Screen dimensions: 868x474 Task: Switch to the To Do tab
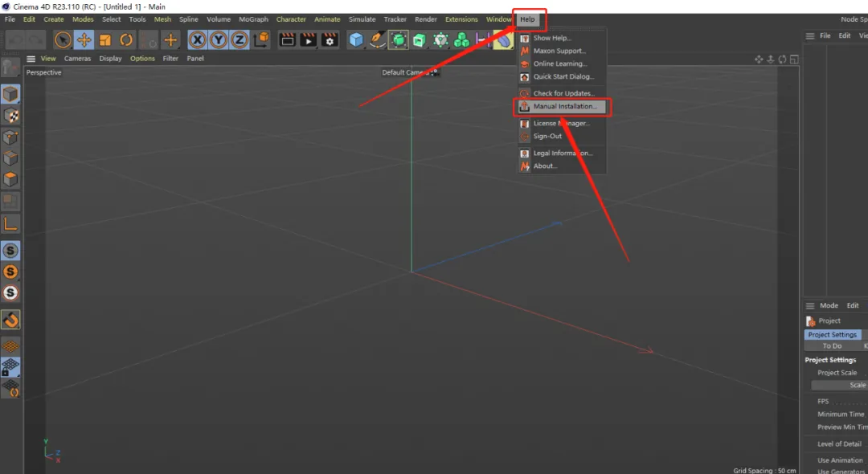click(832, 345)
